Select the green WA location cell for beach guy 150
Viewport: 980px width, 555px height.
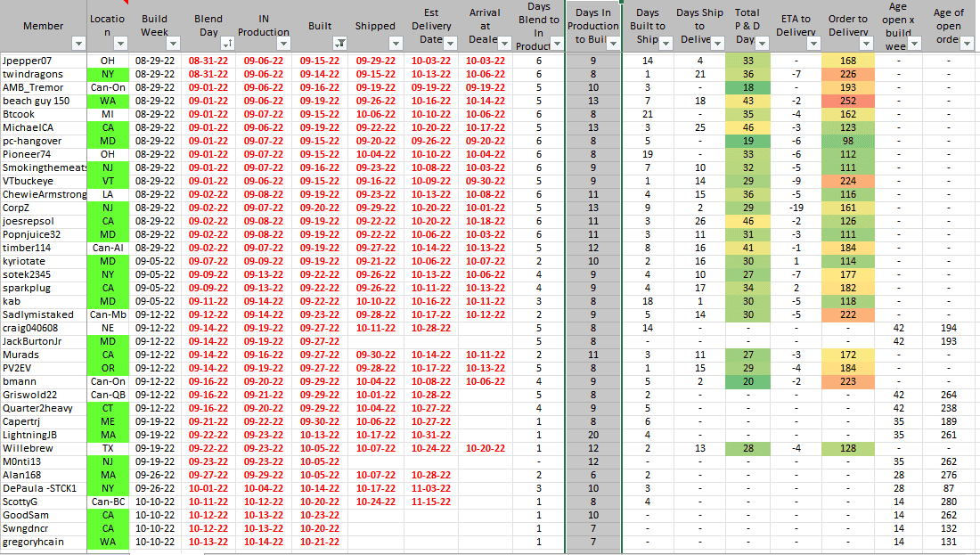coord(108,101)
